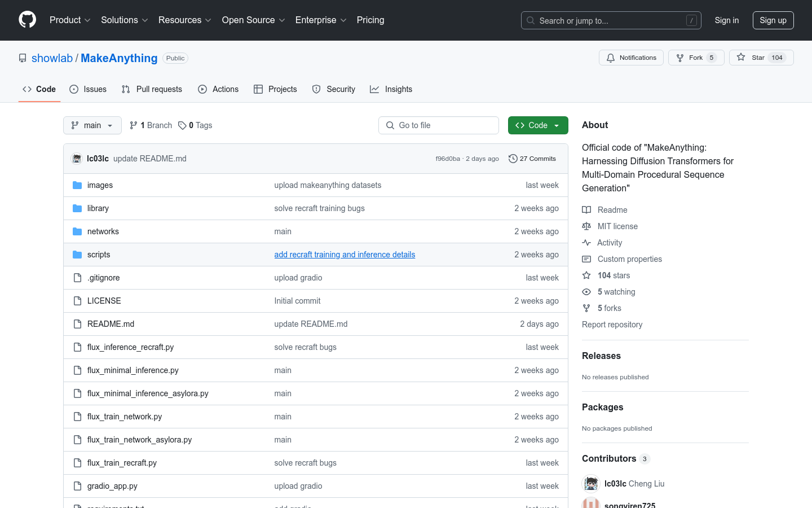Viewport: 812px width, 508px height.
Task: Click the Readme book icon
Action: (586, 210)
